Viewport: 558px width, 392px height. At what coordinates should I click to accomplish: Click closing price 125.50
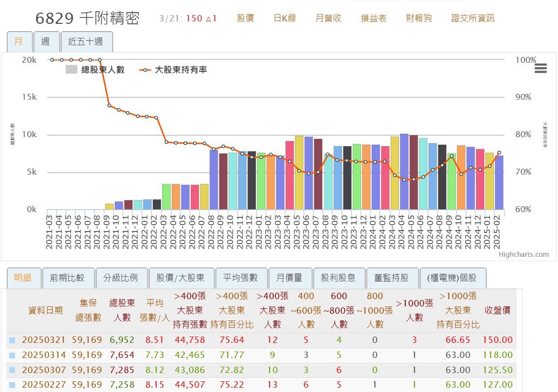(x=498, y=370)
